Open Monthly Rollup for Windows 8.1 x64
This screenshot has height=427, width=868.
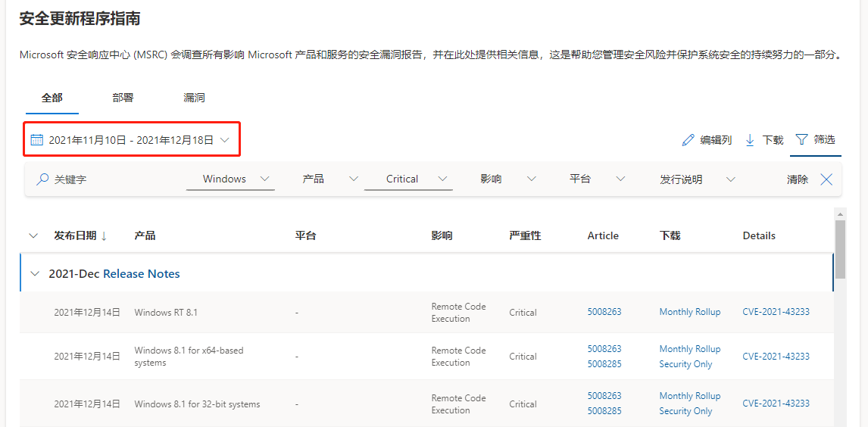pos(690,349)
